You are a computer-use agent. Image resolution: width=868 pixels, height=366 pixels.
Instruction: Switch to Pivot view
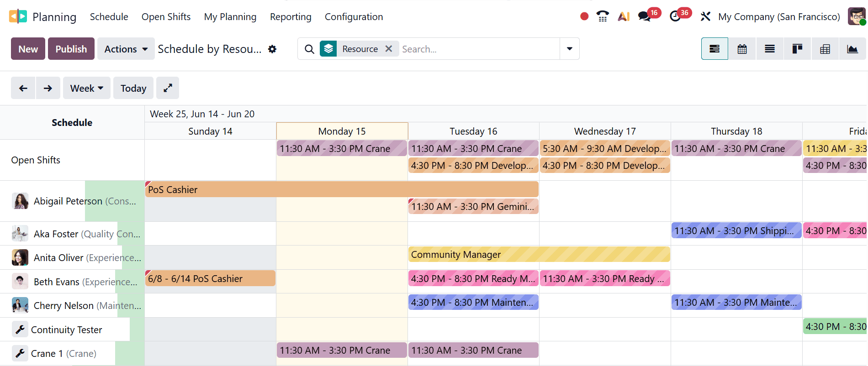click(x=825, y=49)
